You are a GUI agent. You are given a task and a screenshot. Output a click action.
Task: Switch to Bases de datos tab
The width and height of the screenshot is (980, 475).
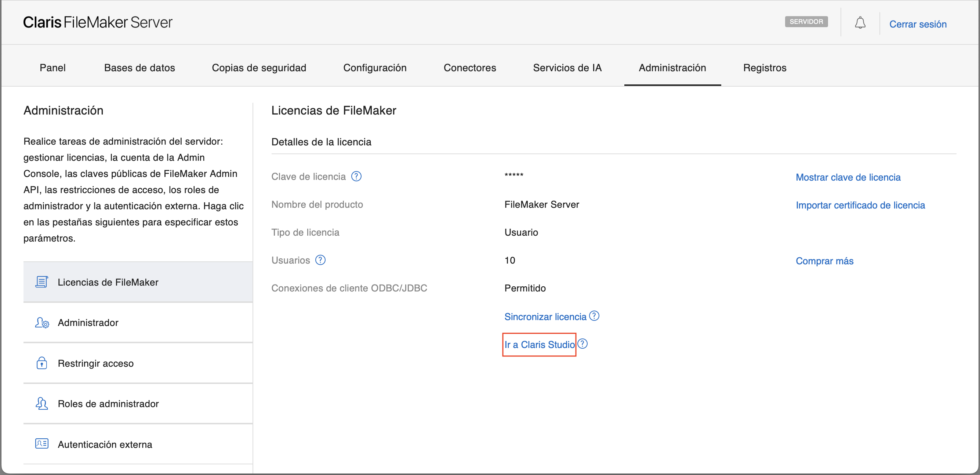coord(139,68)
